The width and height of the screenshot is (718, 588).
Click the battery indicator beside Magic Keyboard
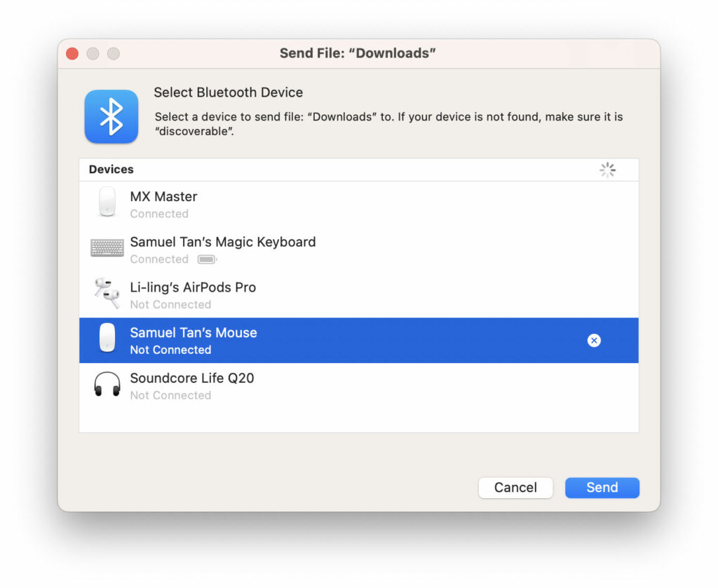(x=207, y=259)
